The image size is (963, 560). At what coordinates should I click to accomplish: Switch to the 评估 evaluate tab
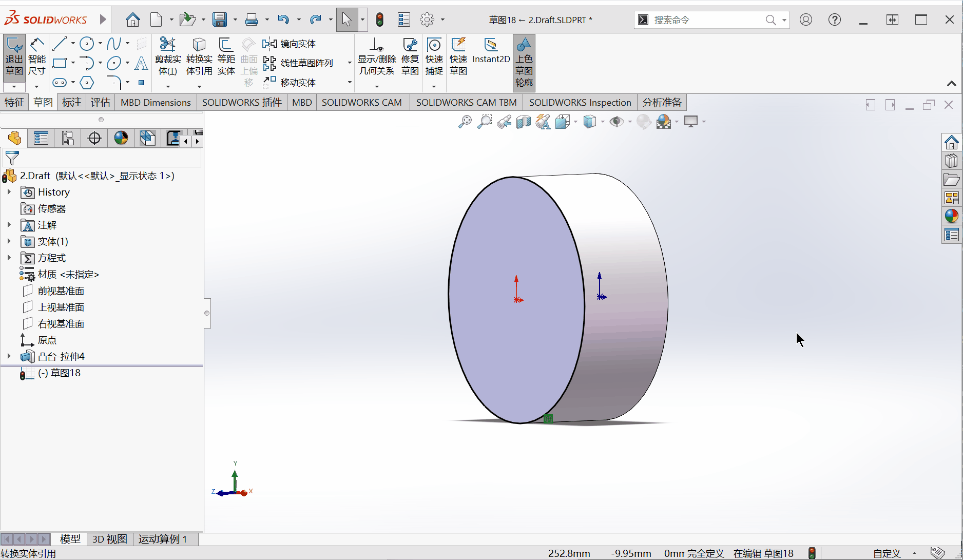pos(101,102)
